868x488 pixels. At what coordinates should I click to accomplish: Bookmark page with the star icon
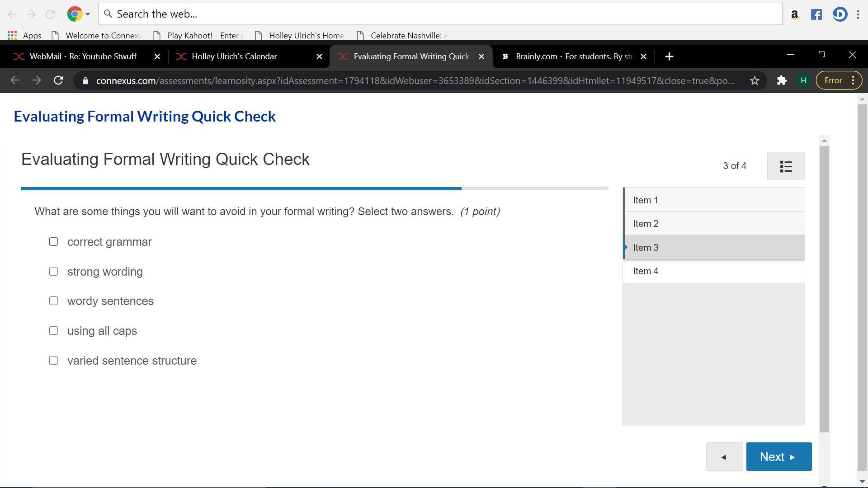click(755, 80)
